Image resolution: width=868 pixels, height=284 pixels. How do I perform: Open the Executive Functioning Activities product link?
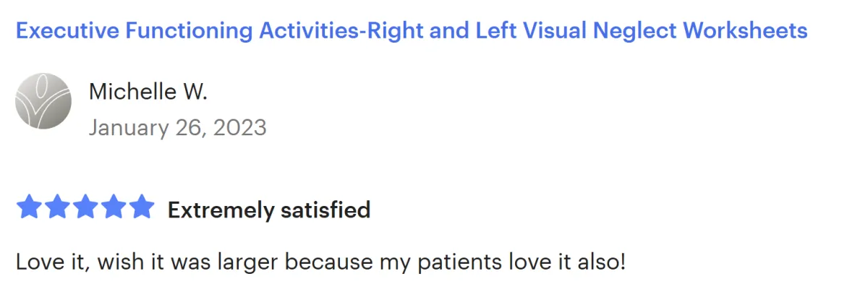412,31
